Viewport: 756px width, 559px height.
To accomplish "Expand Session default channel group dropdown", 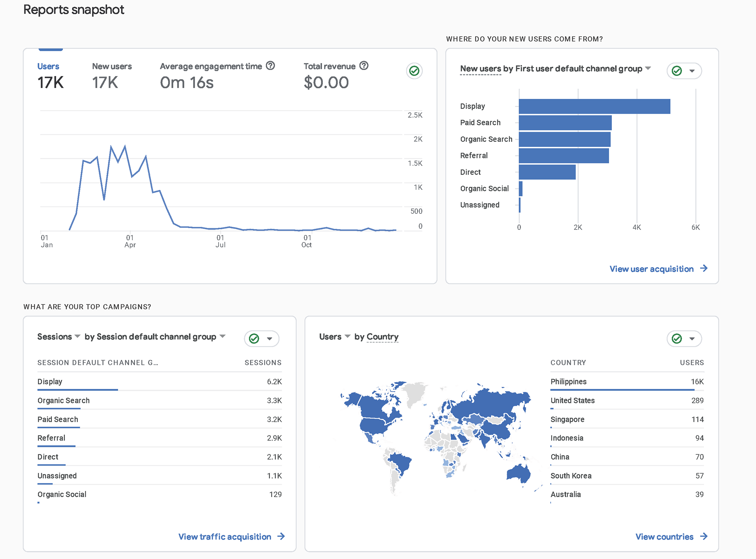I will pos(222,336).
